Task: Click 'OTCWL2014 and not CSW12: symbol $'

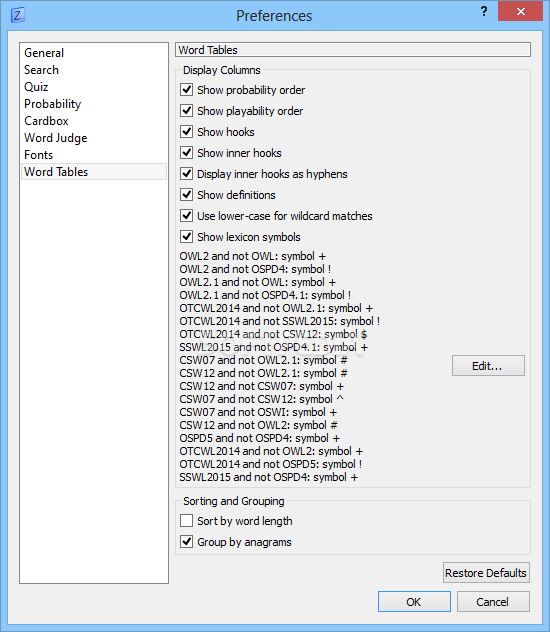Action: point(273,334)
